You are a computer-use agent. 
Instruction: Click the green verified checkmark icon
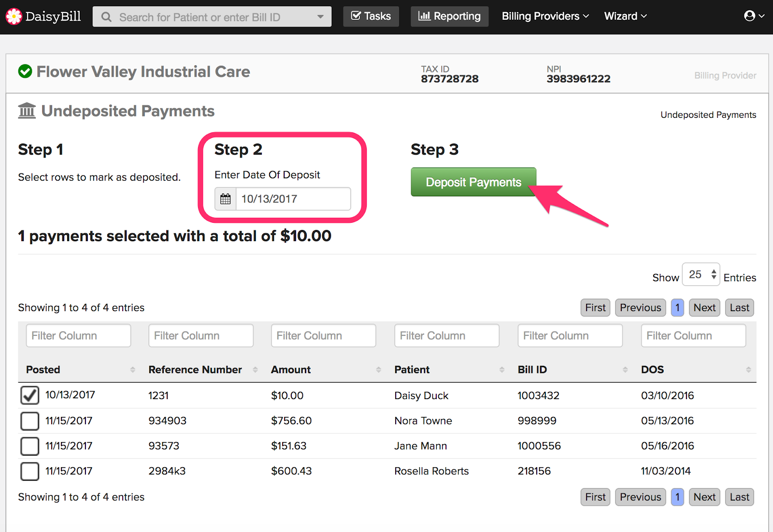(25, 72)
